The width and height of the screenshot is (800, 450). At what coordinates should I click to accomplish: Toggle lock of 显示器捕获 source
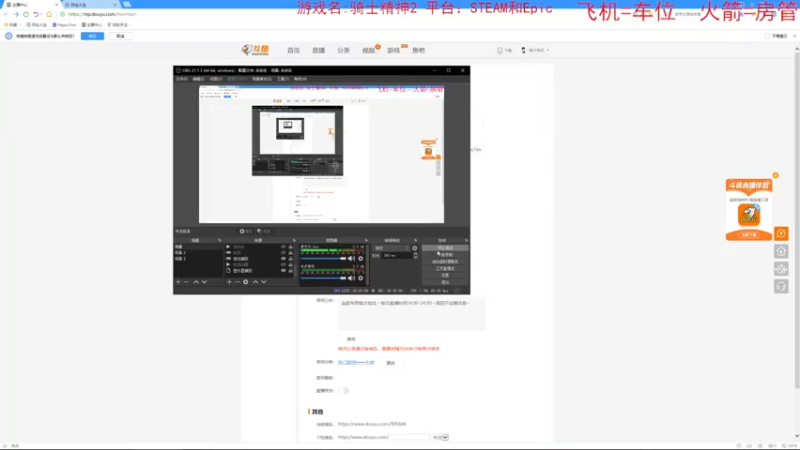(x=291, y=270)
